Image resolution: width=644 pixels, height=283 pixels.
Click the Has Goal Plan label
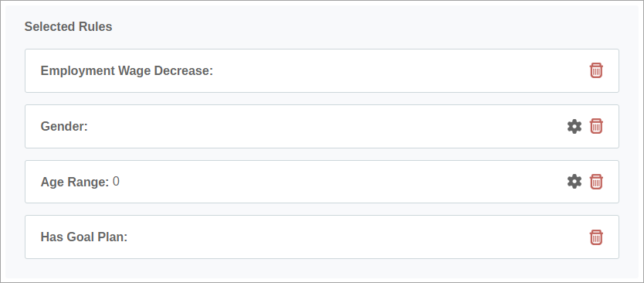pos(84,237)
